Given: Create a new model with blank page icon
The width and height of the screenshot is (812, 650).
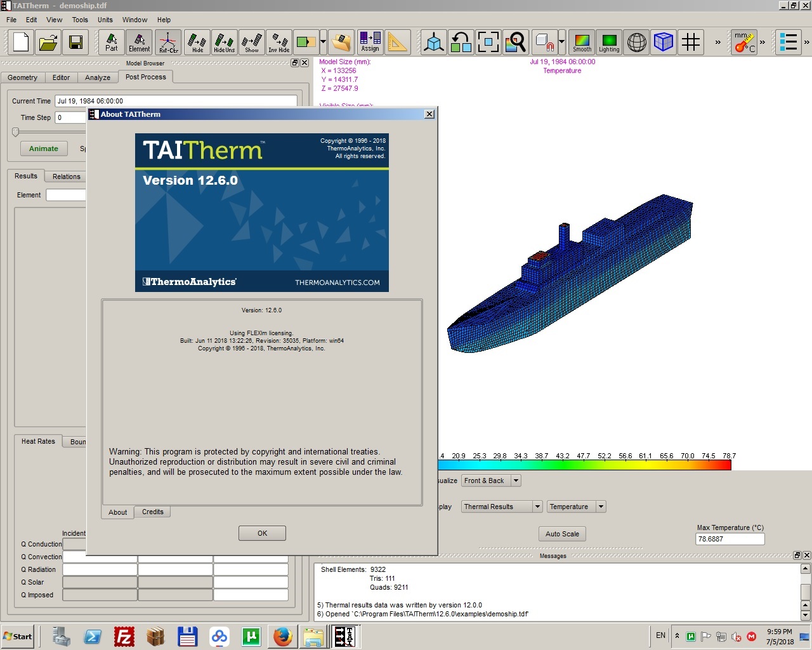Looking at the screenshot, I should pyautogui.click(x=21, y=43).
